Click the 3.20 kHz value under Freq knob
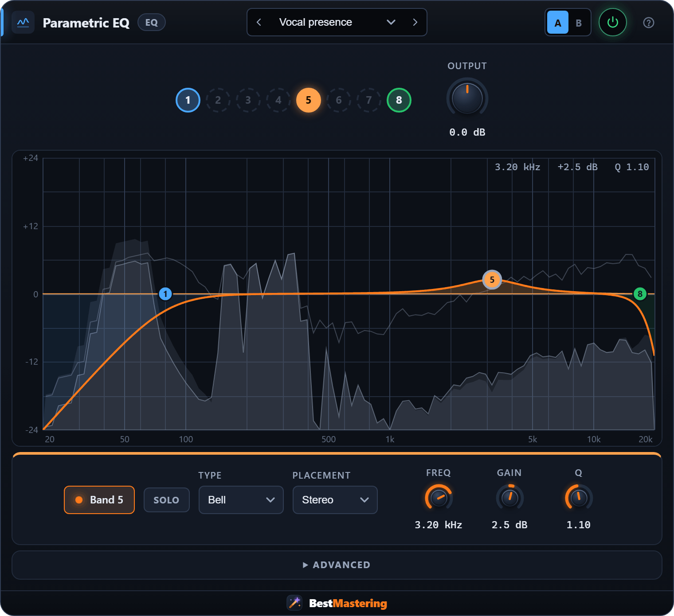 pyautogui.click(x=439, y=525)
